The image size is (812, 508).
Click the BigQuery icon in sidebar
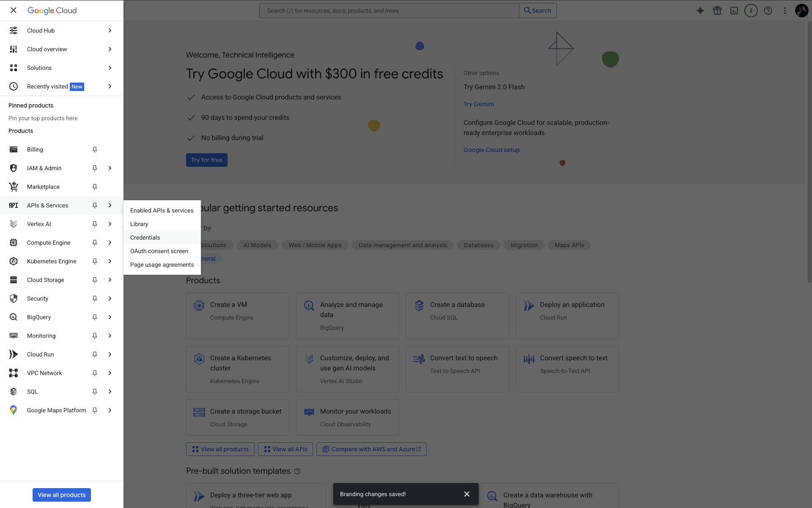click(14, 317)
